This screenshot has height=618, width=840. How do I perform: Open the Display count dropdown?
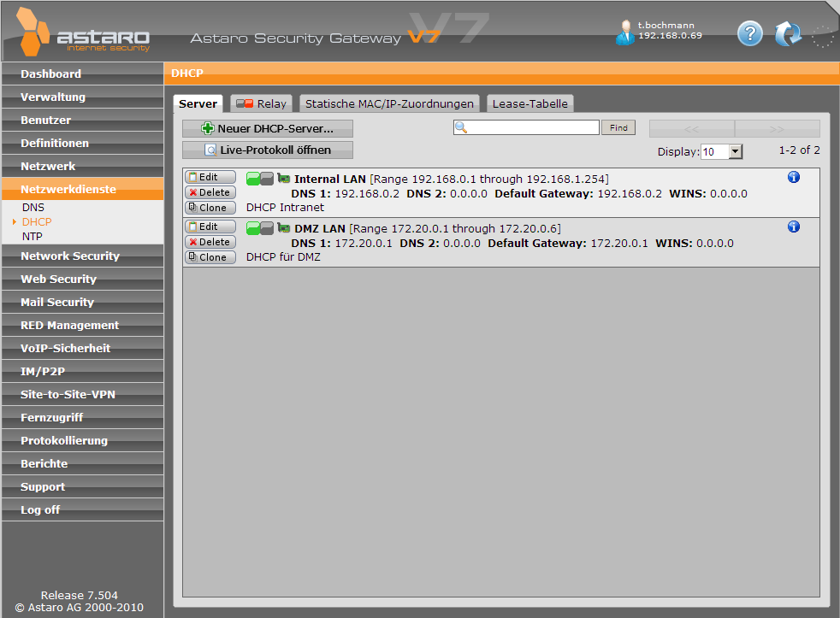pyautogui.click(x=722, y=151)
